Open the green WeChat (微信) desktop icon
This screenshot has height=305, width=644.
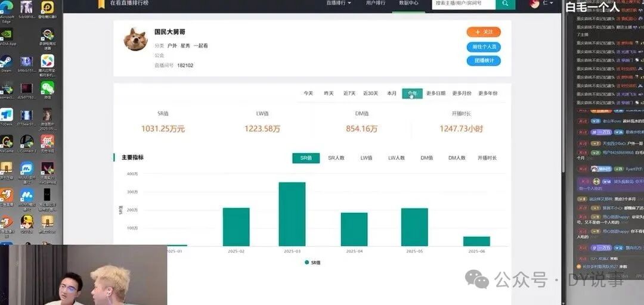coord(47,88)
